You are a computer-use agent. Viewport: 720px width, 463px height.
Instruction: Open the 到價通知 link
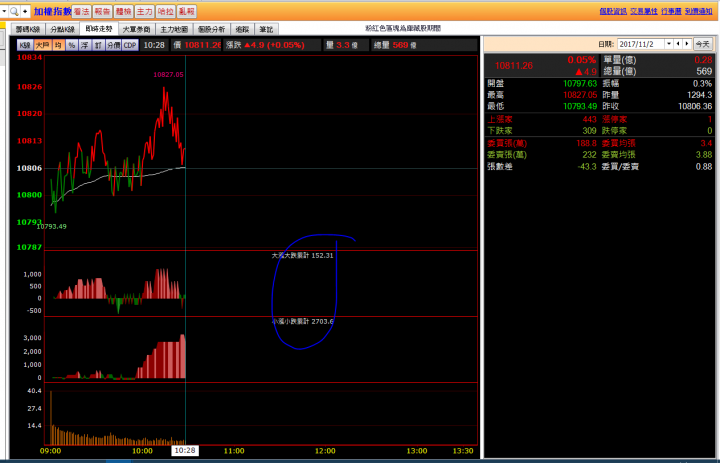point(699,11)
